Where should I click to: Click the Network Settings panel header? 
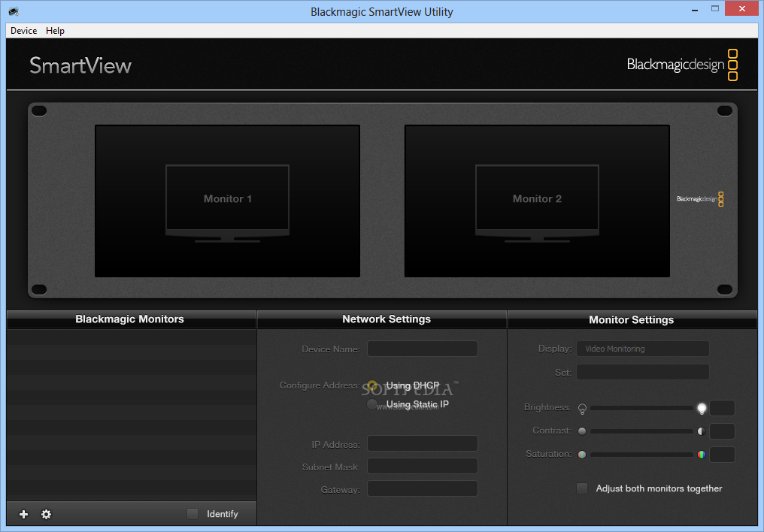tap(382, 319)
